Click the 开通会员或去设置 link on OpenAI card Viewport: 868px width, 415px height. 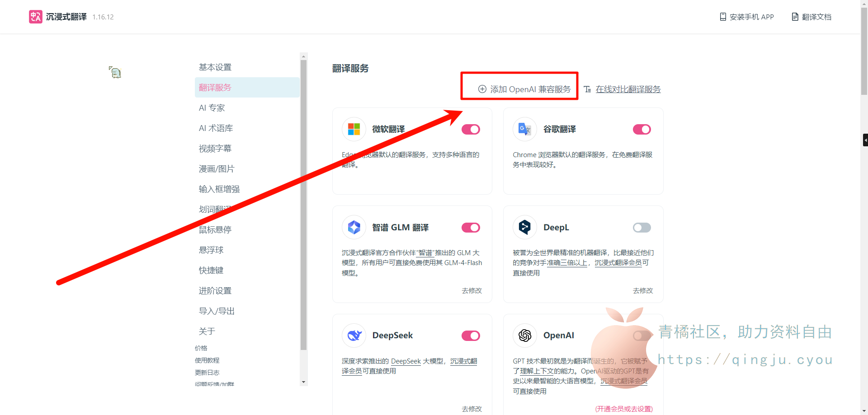(624, 409)
